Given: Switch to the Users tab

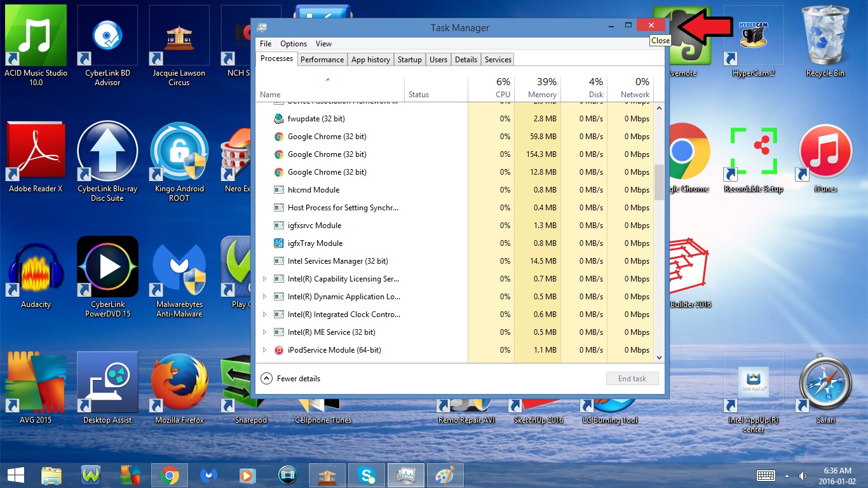Looking at the screenshot, I should 438,60.
